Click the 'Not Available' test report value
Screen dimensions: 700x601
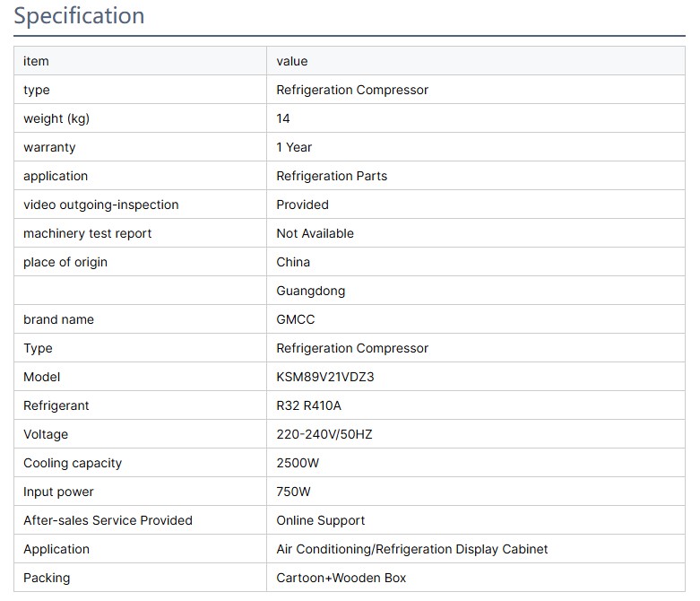click(x=315, y=233)
